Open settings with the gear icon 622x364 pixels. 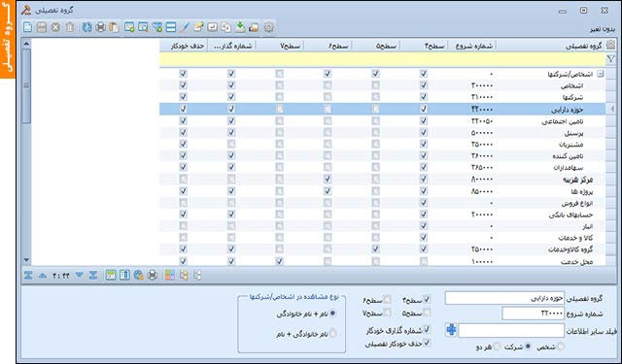[x=269, y=27]
